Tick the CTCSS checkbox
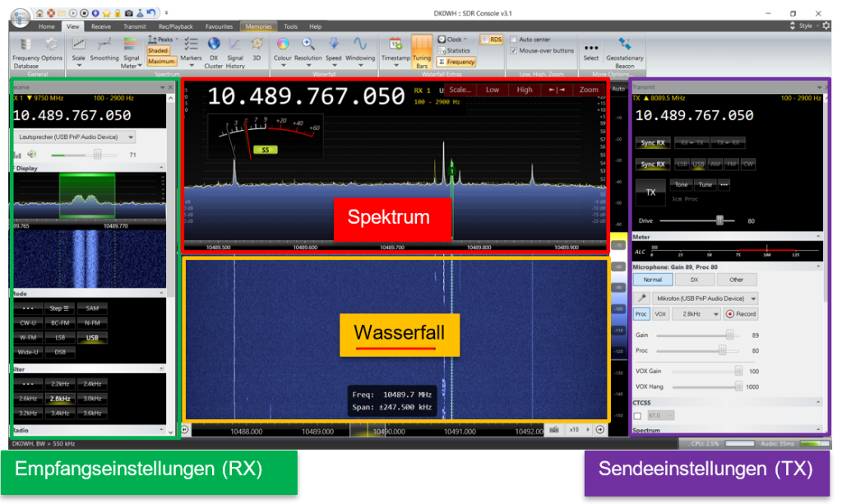Image resolution: width=842 pixels, height=504 pixels. 637,416
